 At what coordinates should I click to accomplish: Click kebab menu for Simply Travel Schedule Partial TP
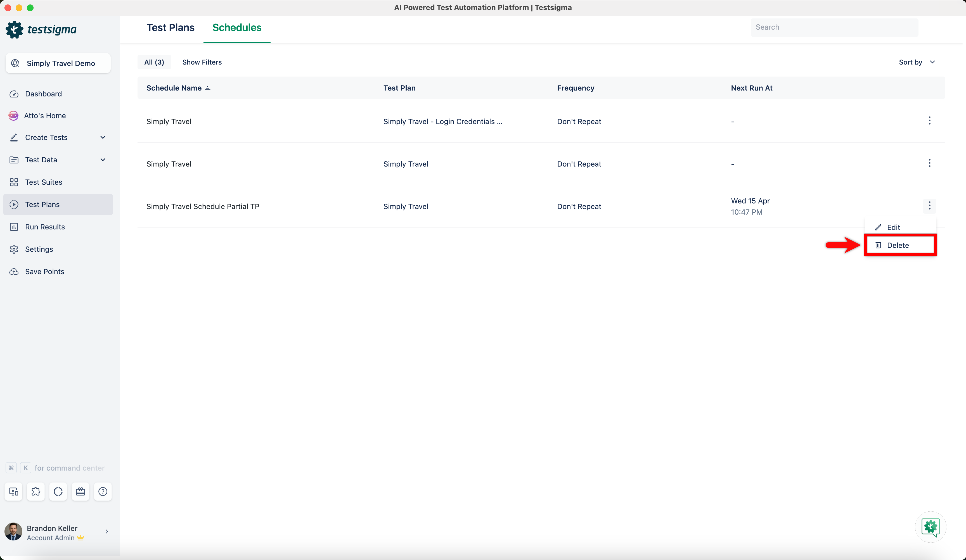pyautogui.click(x=929, y=206)
